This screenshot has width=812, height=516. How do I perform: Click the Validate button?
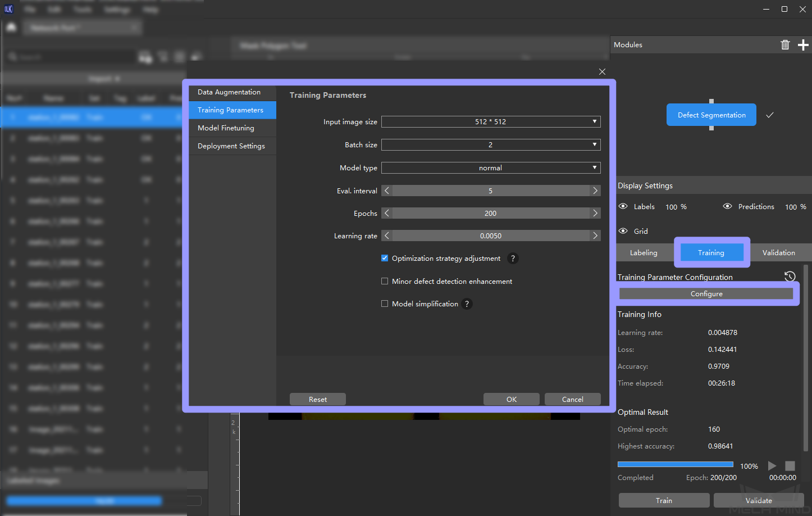click(759, 500)
